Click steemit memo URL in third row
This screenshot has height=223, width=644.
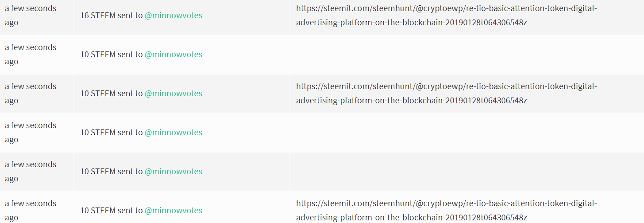pyautogui.click(x=446, y=93)
